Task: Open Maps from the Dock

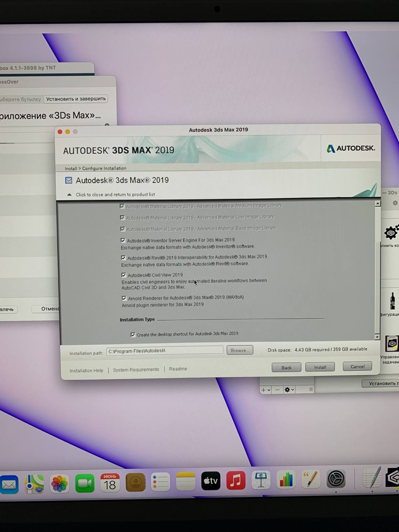Action: [x=34, y=484]
